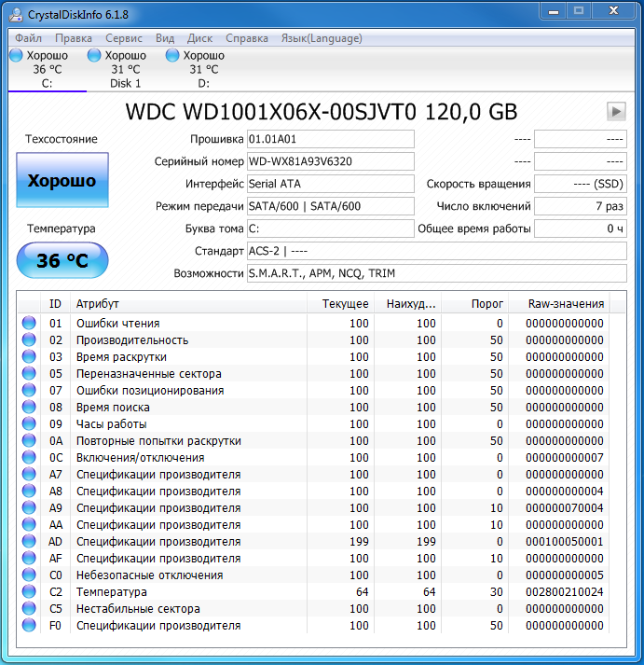This screenshot has height=665, width=644.
Task: Click status orb of Ошибки позиционирования row
Action: [x=29, y=390]
